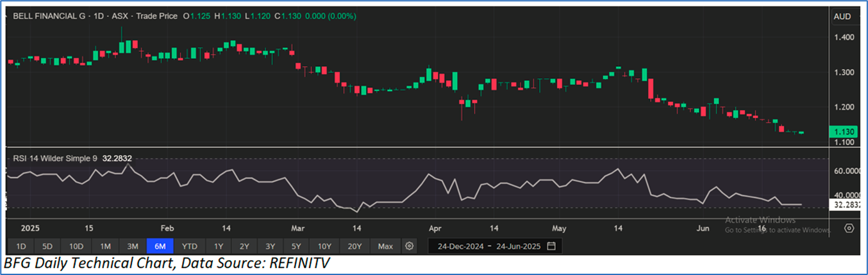Switch to the 10D range

tap(76, 246)
